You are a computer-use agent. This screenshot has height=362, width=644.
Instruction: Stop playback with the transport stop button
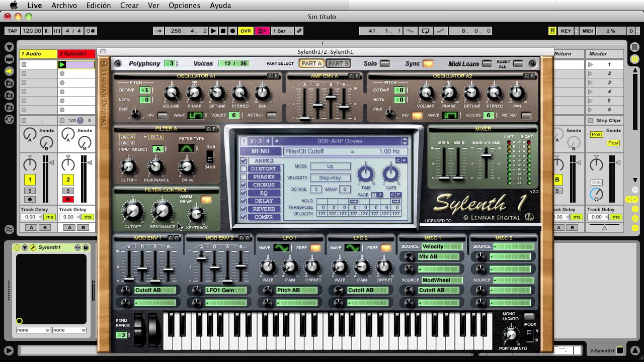pyautogui.click(x=223, y=31)
